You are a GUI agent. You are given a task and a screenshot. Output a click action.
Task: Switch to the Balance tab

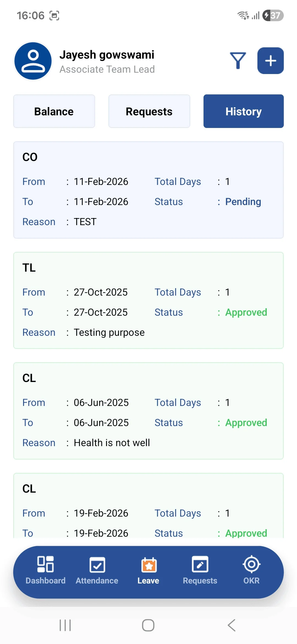point(54,111)
